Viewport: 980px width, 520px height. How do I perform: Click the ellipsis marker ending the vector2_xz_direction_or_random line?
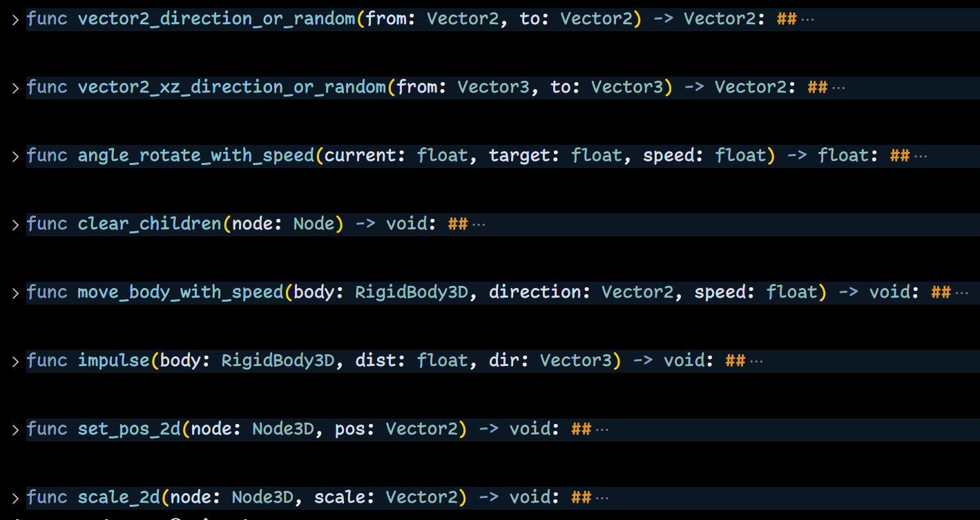[838, 88]
